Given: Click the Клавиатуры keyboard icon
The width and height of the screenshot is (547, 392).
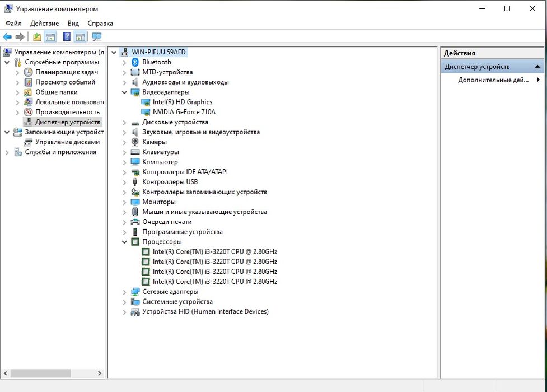Looking at the screenshot, I should tap(135, 152).
